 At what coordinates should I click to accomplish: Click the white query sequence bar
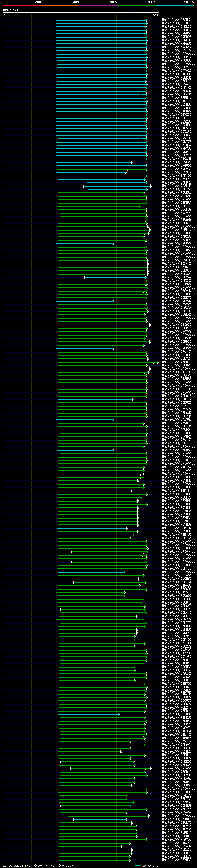pos(81,13)
